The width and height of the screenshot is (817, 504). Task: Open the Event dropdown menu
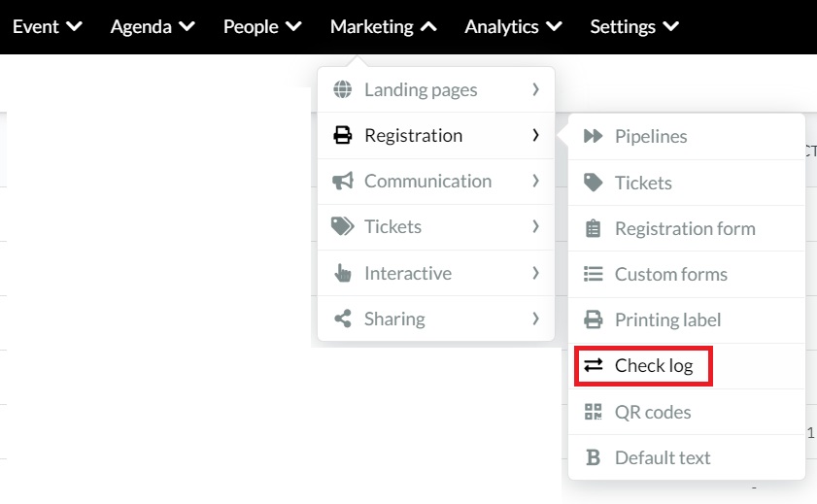[x=48, y=26]
